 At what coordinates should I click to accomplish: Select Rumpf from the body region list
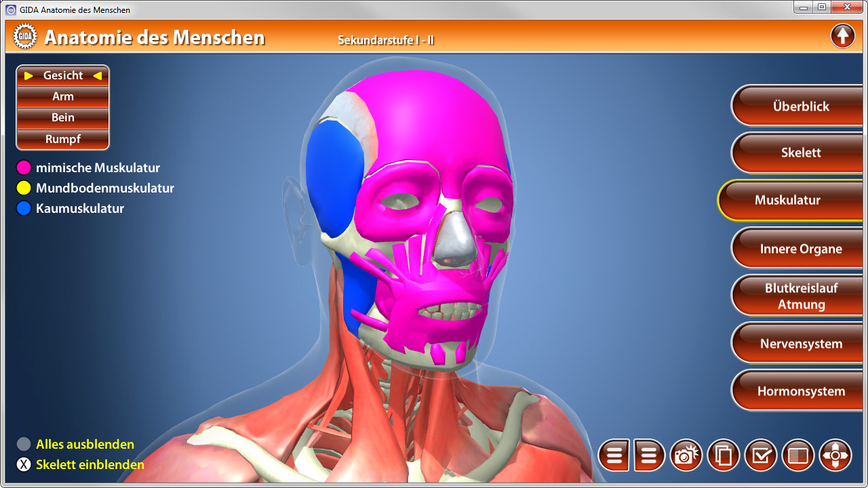63,139
